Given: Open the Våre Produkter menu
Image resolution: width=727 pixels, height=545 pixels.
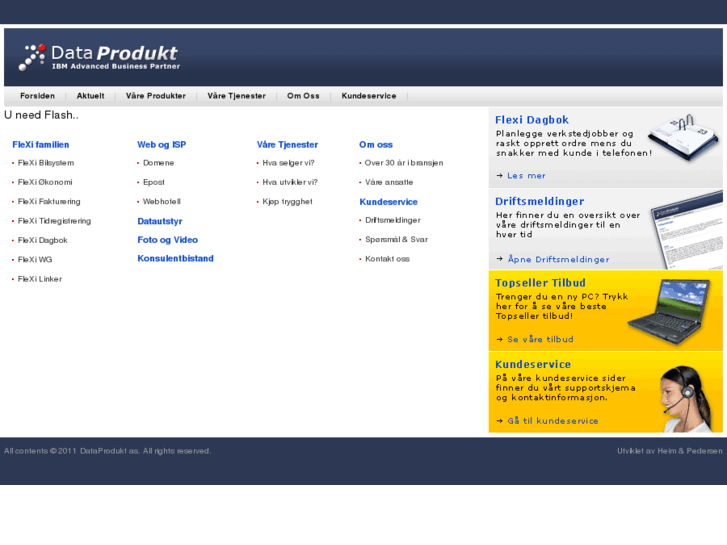Looking at the screenshot, I should click(x=156, y=96).
